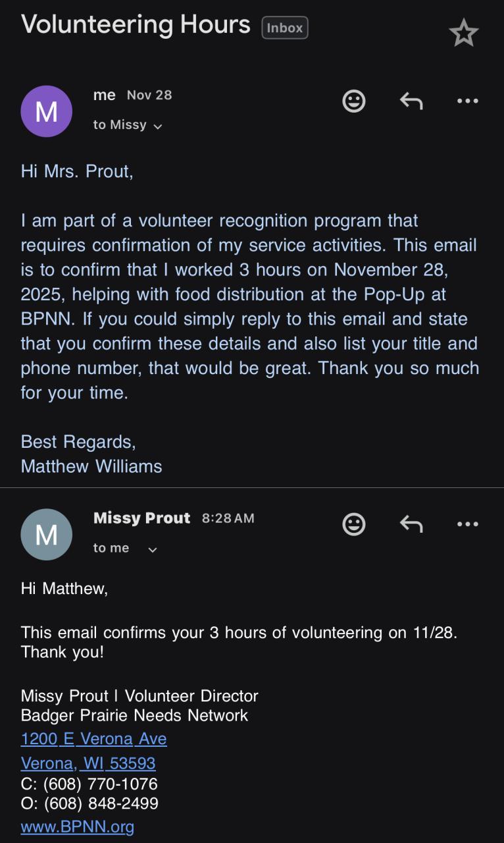The height and width of the screenshot is (843, 504).
Task: Open the 1200 E Verona Ave address link
Action: 93,739
